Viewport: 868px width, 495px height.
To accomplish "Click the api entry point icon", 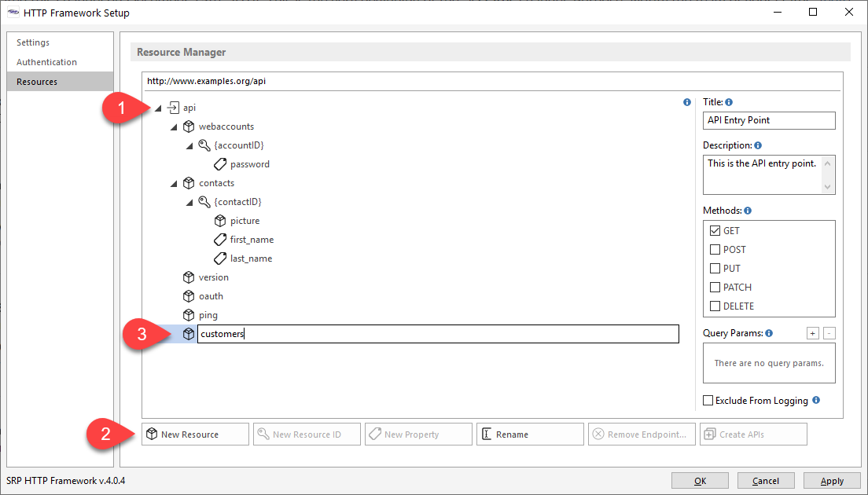I will pyautogui.click(x=174, y=108).
